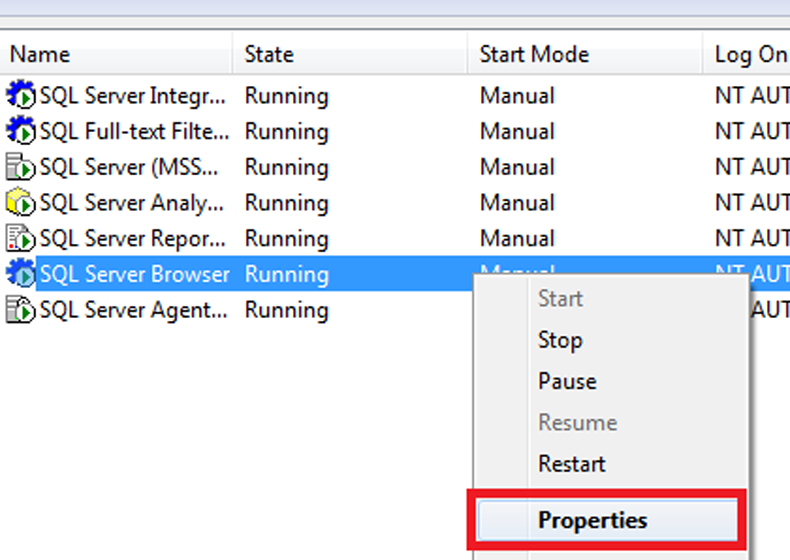Select Stop in the context menu
790x560 pixels.
pyautogui.click(x=560, y=340)
